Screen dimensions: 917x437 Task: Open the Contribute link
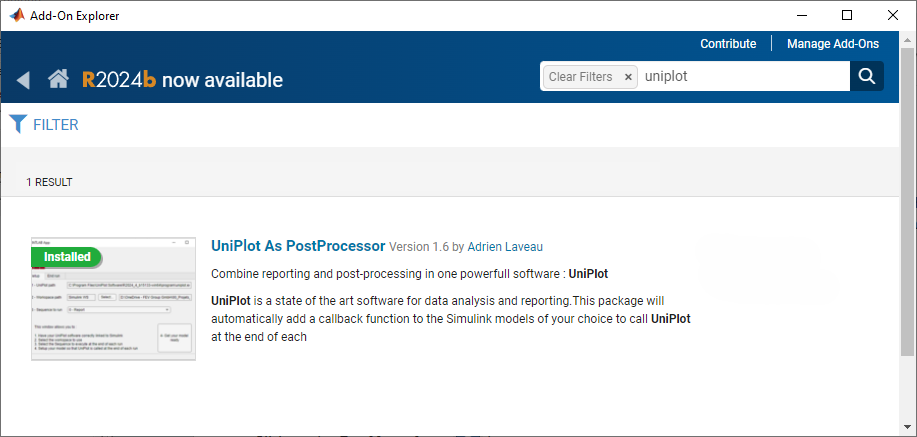(x=728, y=44)
